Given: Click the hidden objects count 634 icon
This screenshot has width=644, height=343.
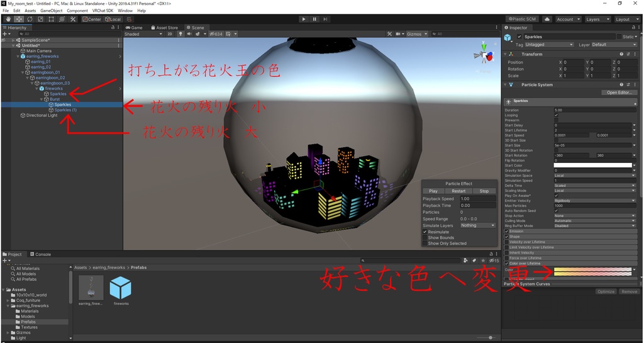Looking at the screenshot, I should pyautogui.click(x=216, y=34).
